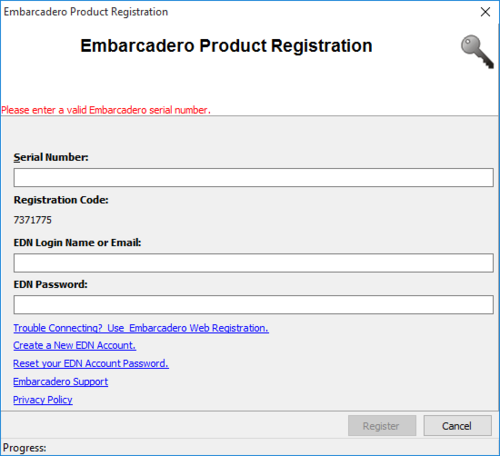The width and height of the screenshot is (500, 456).
Task: Close the Embarcadero Product Registration dialog
Action: 485,12
